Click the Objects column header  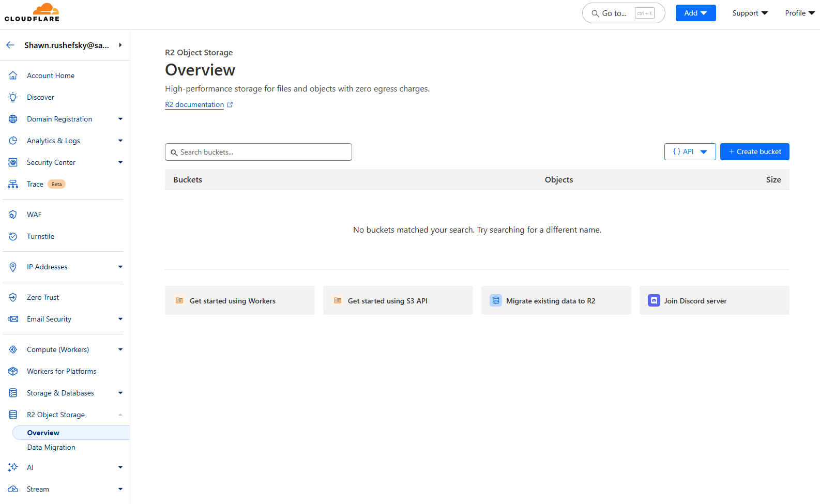coord(559,179)
